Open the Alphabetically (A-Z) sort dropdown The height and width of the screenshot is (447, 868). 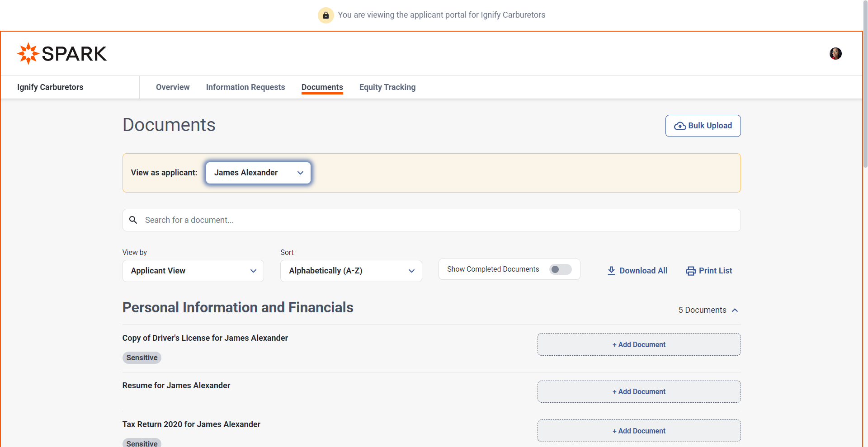(x=351, y=271)
